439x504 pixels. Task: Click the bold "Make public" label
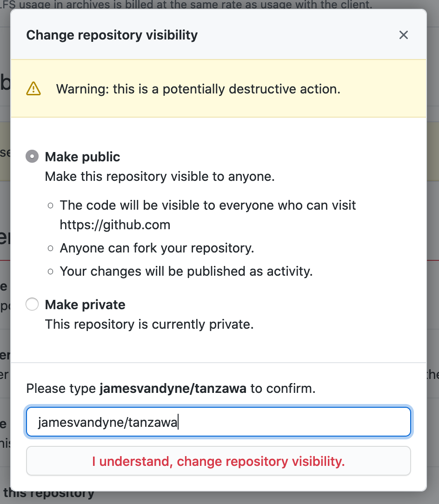pyautogui.click(x=82, y=157)
